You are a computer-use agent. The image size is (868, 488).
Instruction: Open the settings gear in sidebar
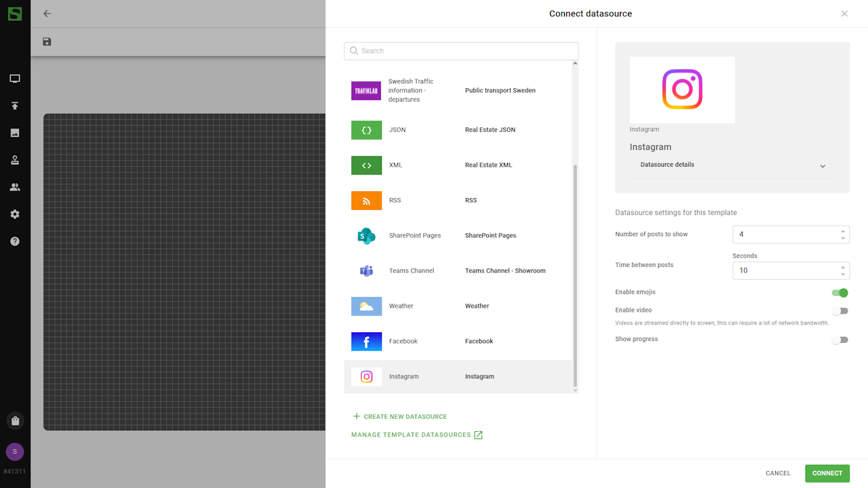click(15, 214)
